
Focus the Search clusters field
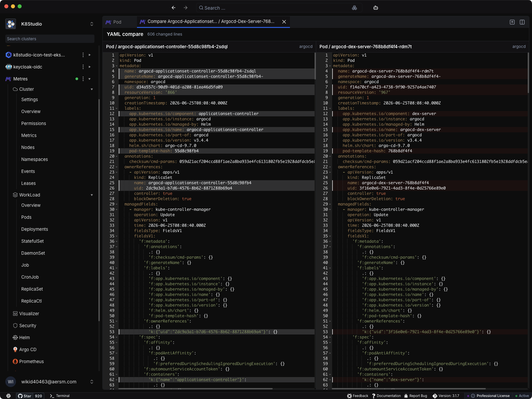pos(50,39)
